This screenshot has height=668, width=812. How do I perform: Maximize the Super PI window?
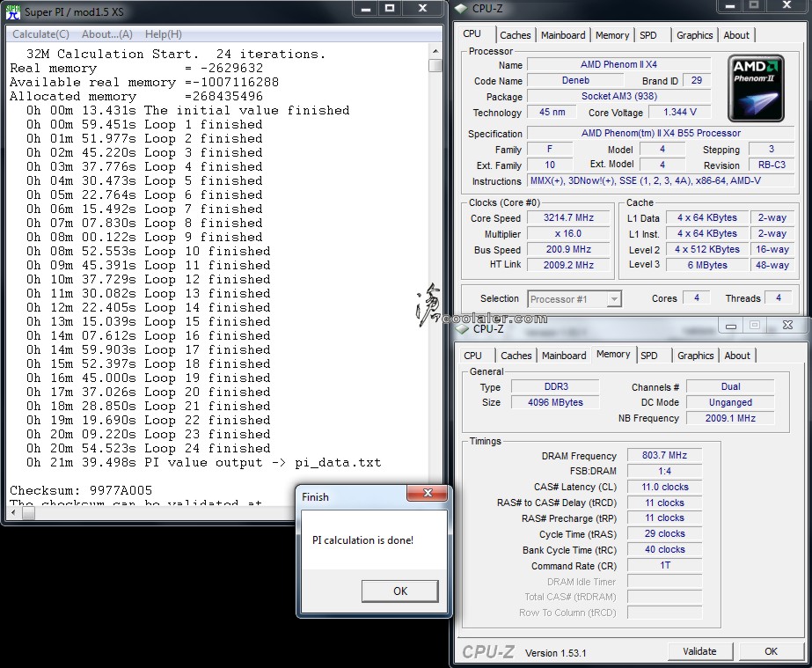click(391, 8)
